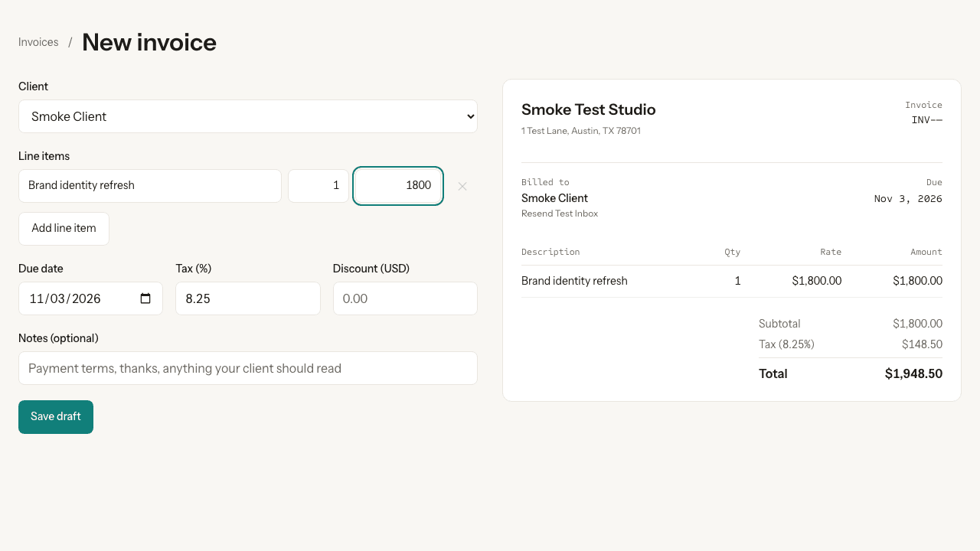Click the preview total $1,948.50
This screenshot has width=980, height=551.
click(913, 374)
